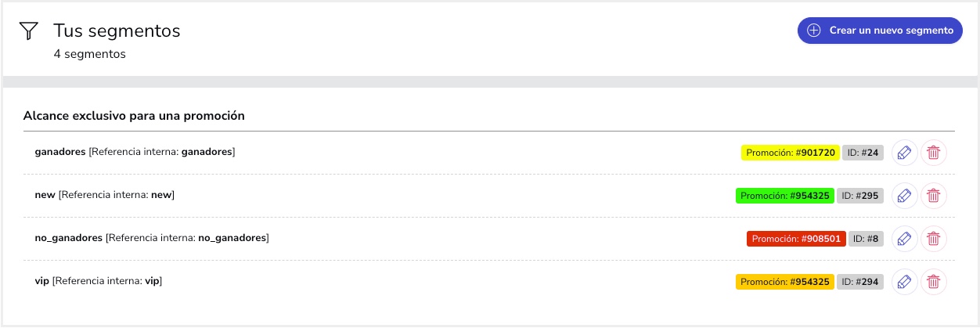Edit the vip segment with pencil icon
The height and width of the screenshot is (328, 980).
click(904, 282)
